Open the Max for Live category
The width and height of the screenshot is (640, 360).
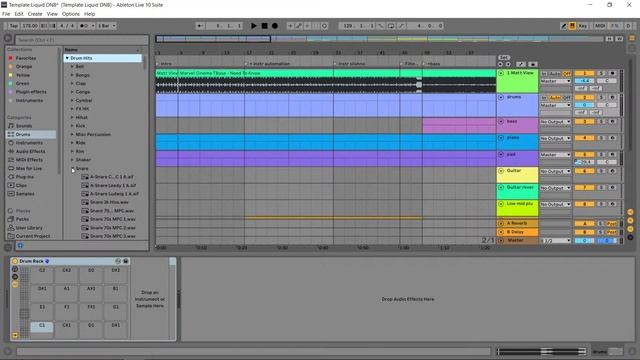[29, 169]
